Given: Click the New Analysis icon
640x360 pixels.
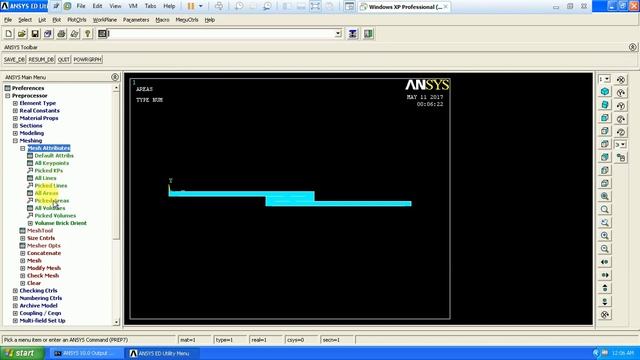Looking at the screenshot, I should (9, 34).
